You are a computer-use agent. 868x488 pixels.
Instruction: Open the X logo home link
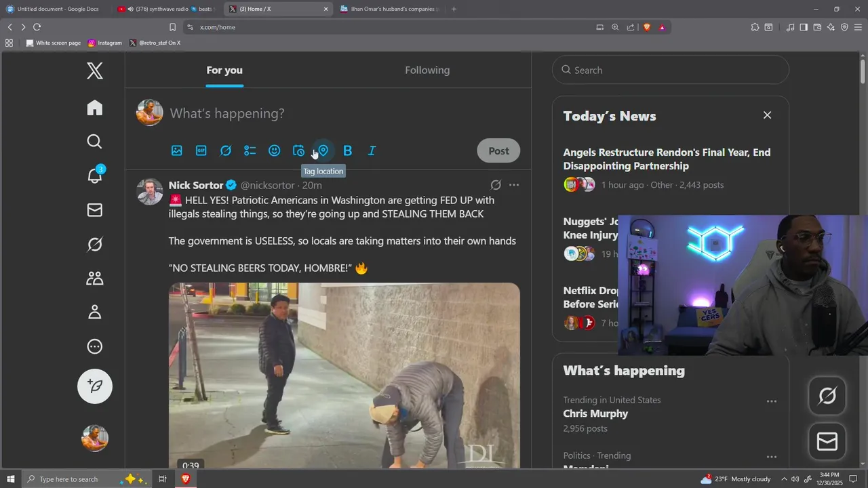click(95, 70)
